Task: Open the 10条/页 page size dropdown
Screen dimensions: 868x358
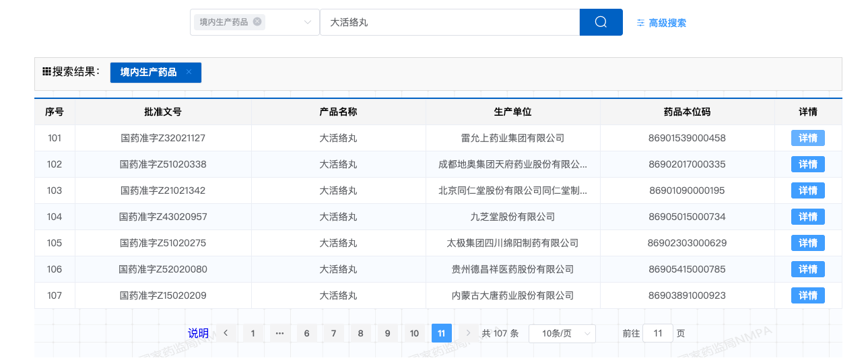Action: click(x=562, y=333)
